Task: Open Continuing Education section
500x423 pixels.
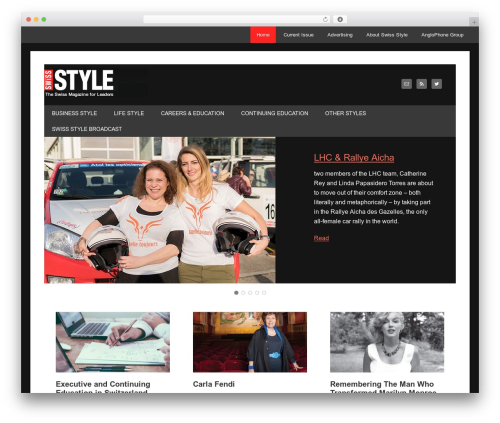Action: [274, 113]
